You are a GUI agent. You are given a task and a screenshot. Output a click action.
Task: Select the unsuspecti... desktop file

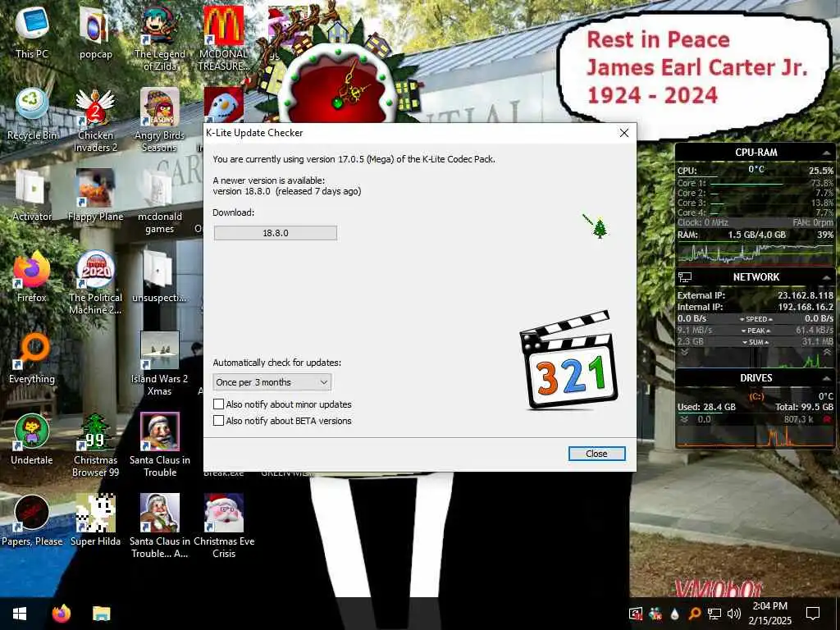coord(160,277)
